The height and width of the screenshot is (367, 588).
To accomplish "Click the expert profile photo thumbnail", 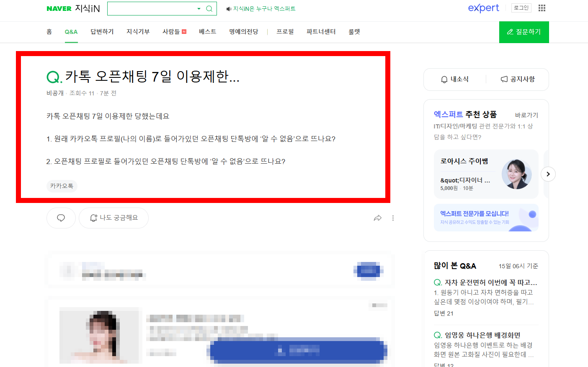I will (x=517, y=174).
